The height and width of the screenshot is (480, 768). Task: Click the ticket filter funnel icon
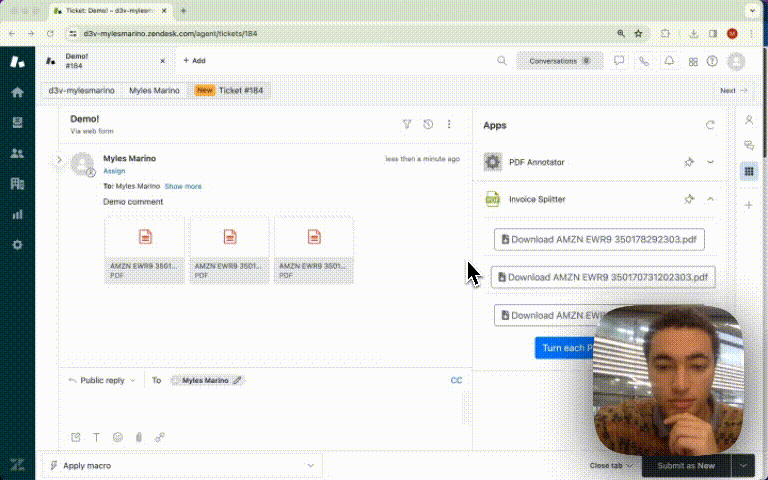coord(407,125)
